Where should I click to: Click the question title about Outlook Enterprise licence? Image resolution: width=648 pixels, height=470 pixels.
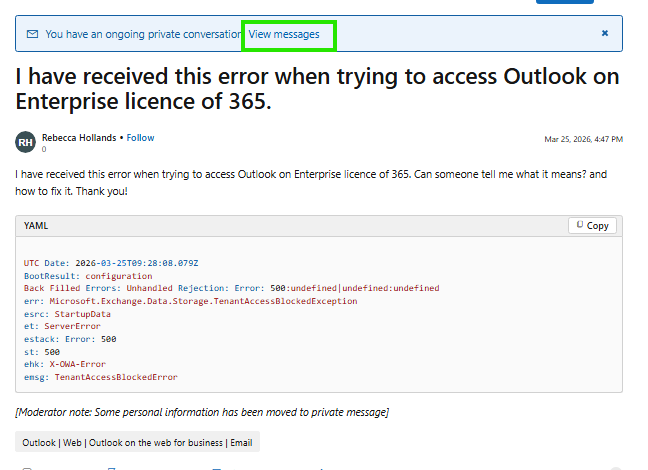[317, 88]
